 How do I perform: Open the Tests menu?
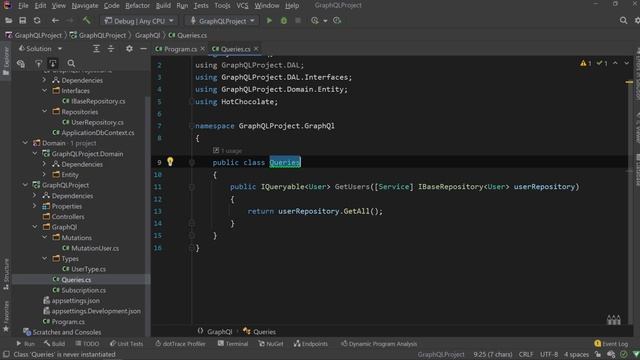201,6
